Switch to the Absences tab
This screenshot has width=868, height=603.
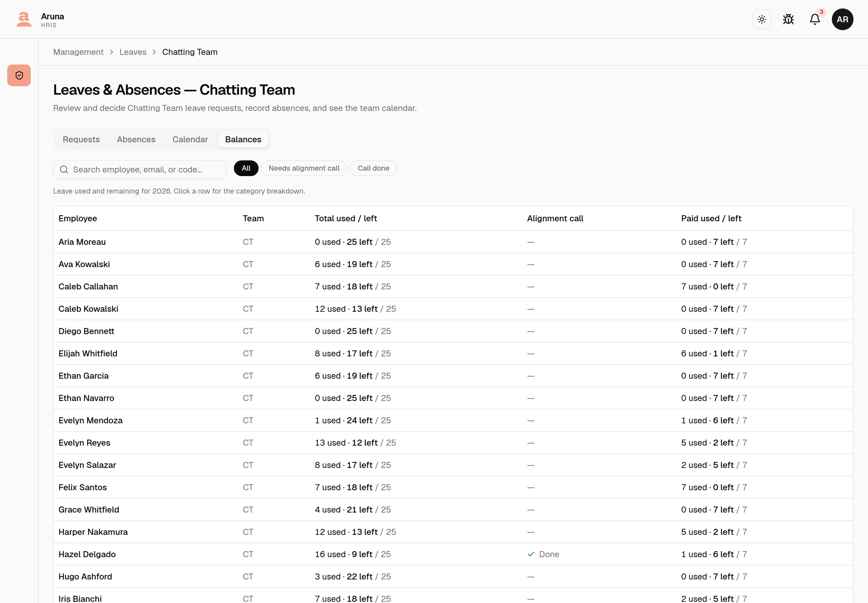click(x=136, y=139)
